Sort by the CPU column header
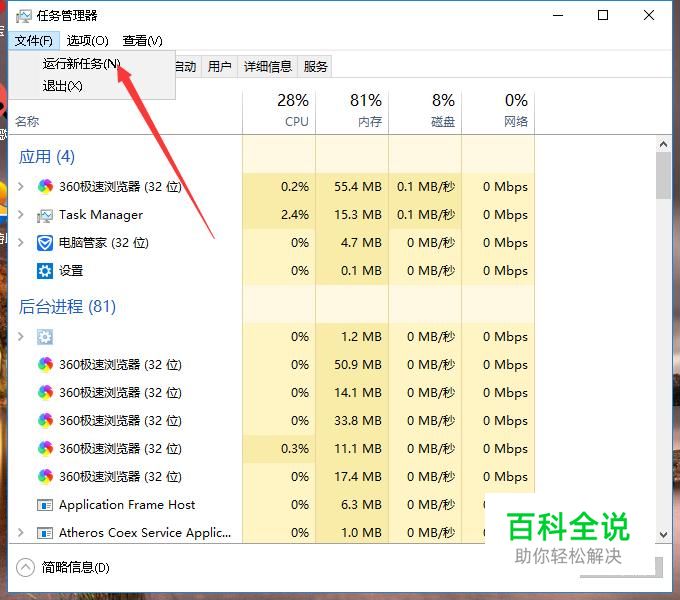The width and height of the screenshot is (680, 600). [x=279, y=111]
